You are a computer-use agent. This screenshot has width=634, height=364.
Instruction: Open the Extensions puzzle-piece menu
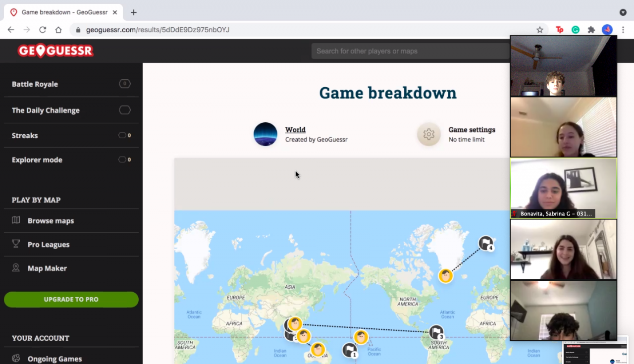pyautogui.click(x=591, y=30)
